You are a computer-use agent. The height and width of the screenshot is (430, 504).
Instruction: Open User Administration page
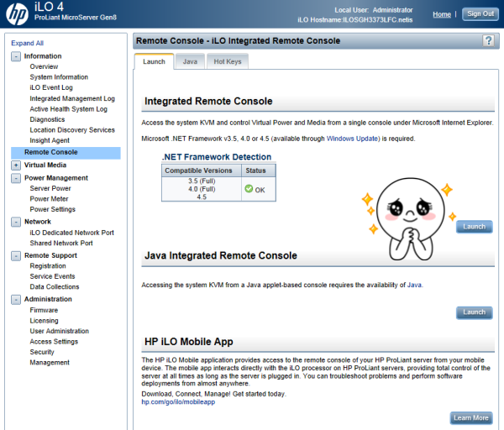(x=59, y=331)
